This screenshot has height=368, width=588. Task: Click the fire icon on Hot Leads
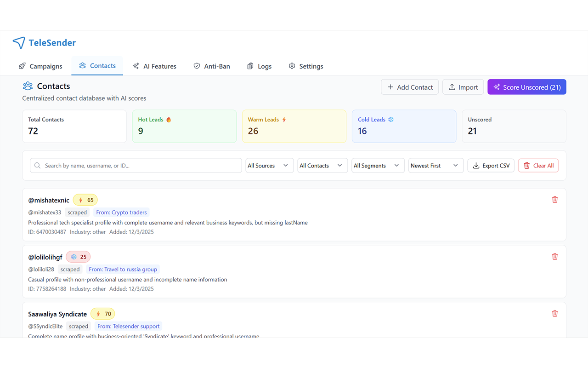(169, 120)
